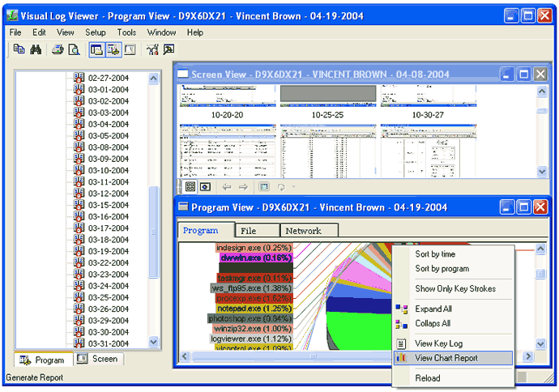The image size is (559, 392).
Task: Click the back arrow in Screen View toolbar
Action: (227, 187)
